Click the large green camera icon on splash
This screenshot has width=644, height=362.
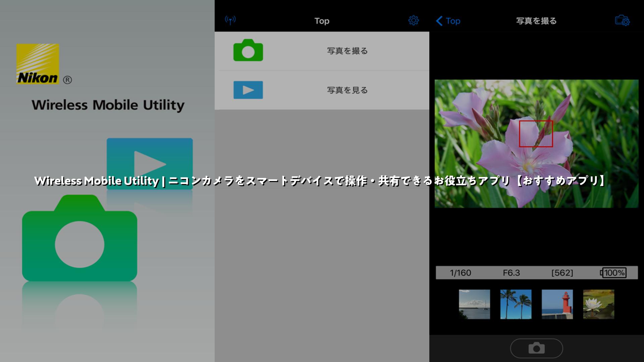pyautogui.click(x=79, y=238)
